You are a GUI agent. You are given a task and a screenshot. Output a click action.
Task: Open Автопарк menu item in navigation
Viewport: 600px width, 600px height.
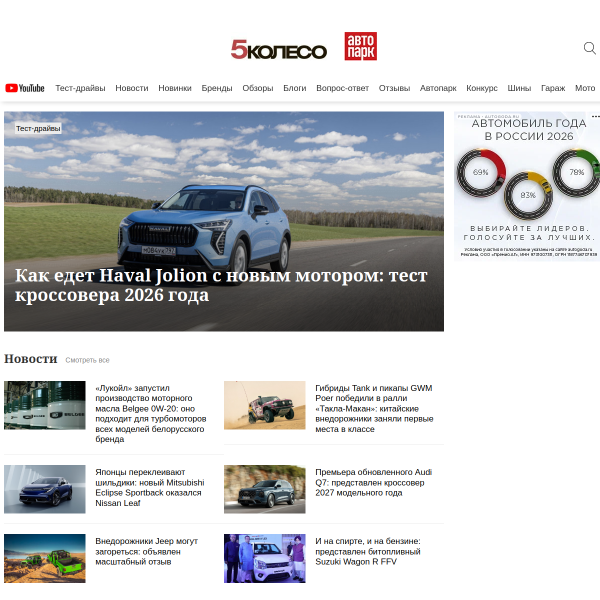(x=438, y=88)
